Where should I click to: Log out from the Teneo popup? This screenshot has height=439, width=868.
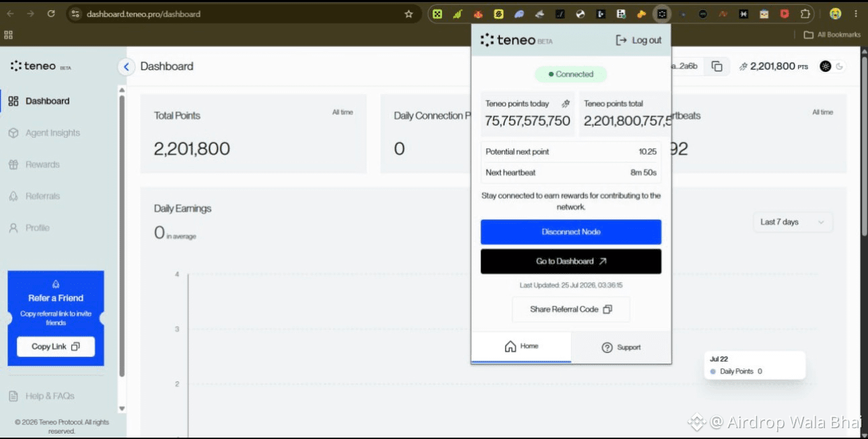pos(639,40)
